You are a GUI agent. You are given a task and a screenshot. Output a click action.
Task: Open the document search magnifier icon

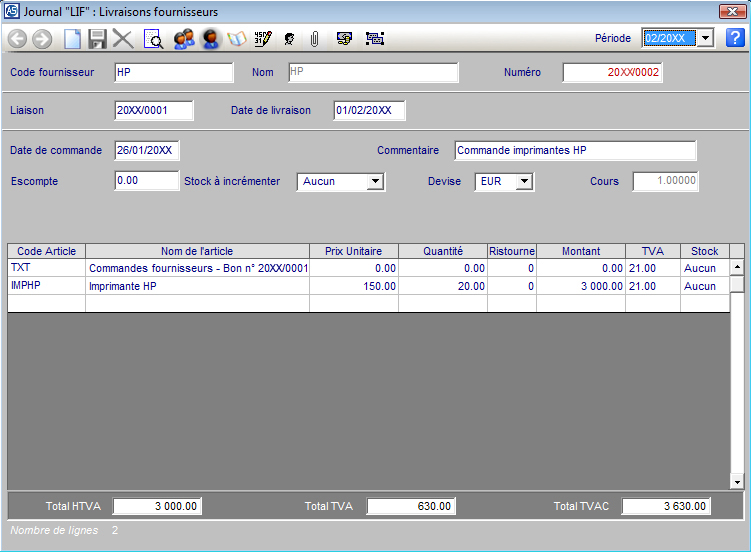[154, 39]
